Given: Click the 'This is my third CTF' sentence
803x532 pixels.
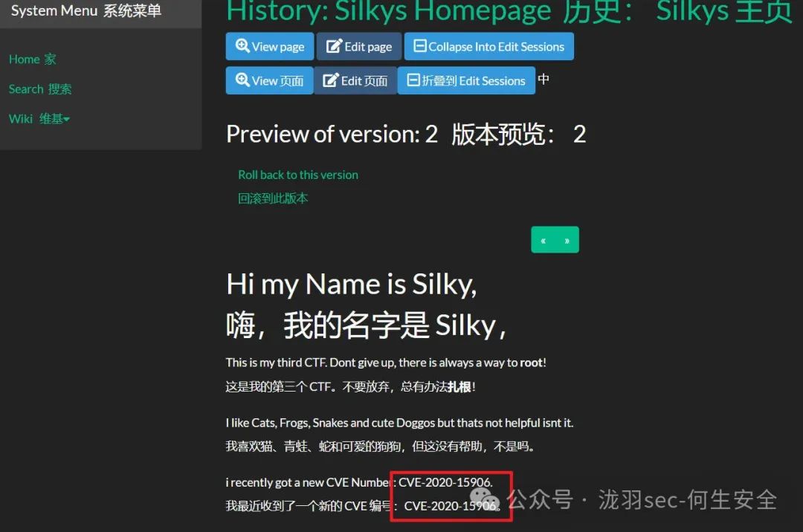Looking at the screenshot, I should (x=386, y=363).
